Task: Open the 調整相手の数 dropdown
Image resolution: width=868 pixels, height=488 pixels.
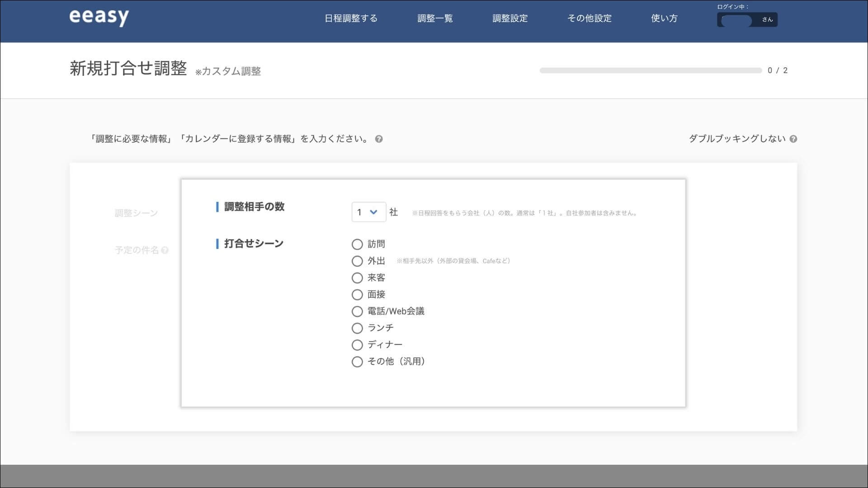Action: pyautogui.click(x=368, y=211)
